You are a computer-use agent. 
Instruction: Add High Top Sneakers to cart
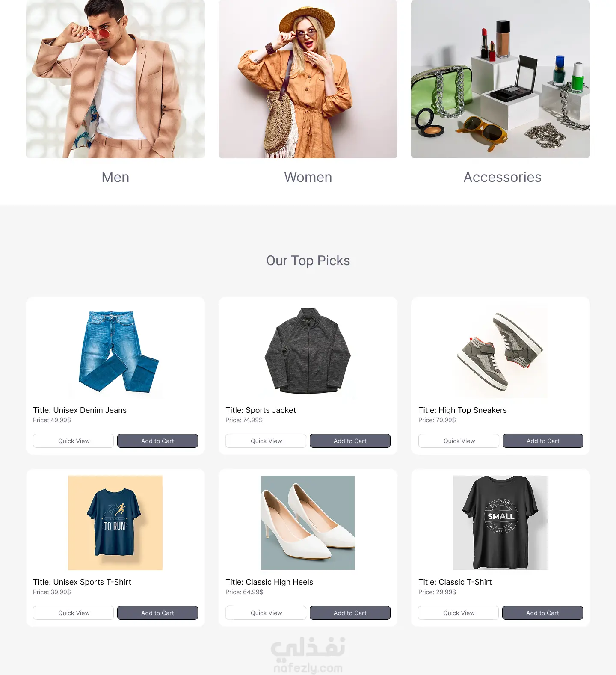(x=543, y=441)
